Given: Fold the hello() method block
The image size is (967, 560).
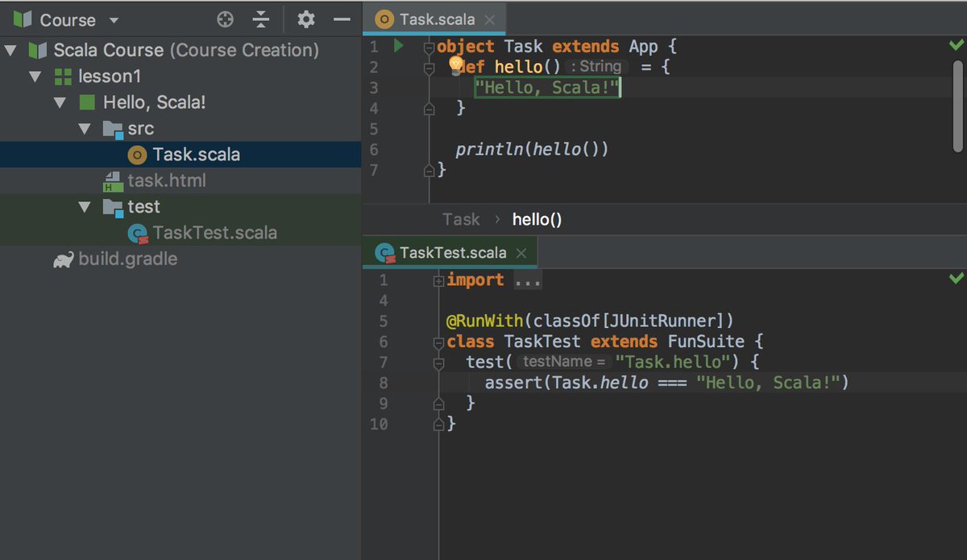Looking at the screenshot, I should click(430, 68).
